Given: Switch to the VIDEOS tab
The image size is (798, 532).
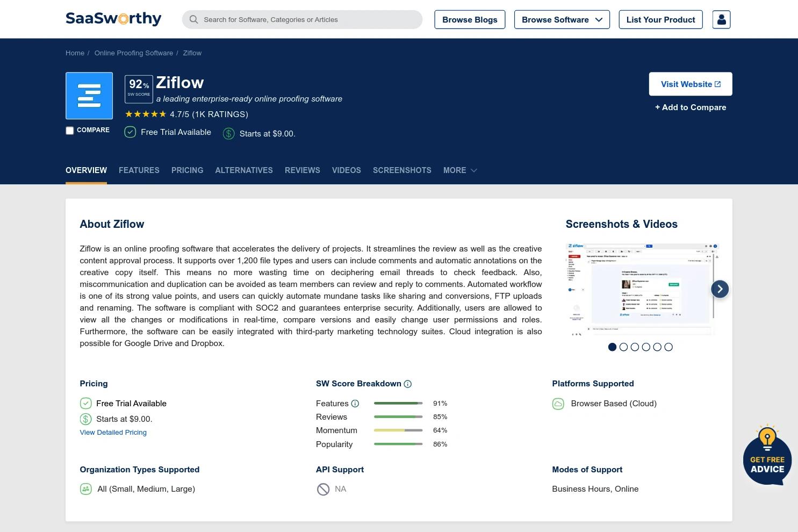Looking at the screenshot, I should [347, 170].
